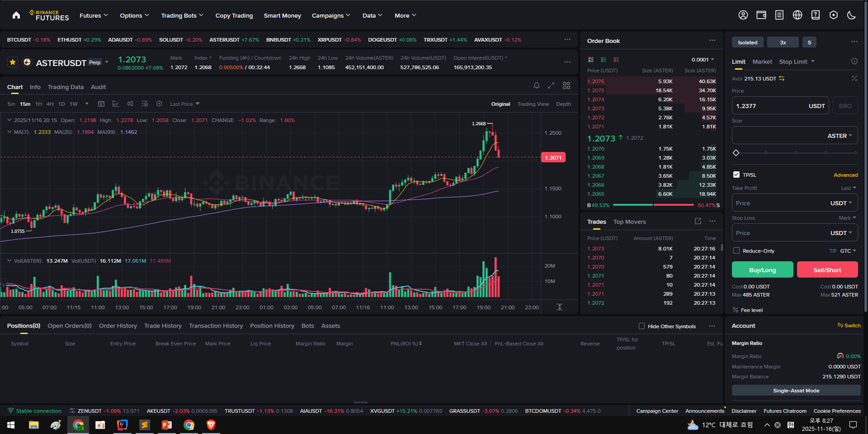
Task: Toggle the moon dark theme icon
Action: click(851, 15)
